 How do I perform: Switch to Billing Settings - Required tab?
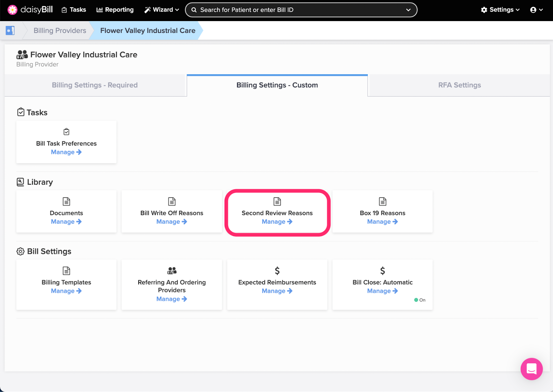pyautogui.click(x=95, y=85)
